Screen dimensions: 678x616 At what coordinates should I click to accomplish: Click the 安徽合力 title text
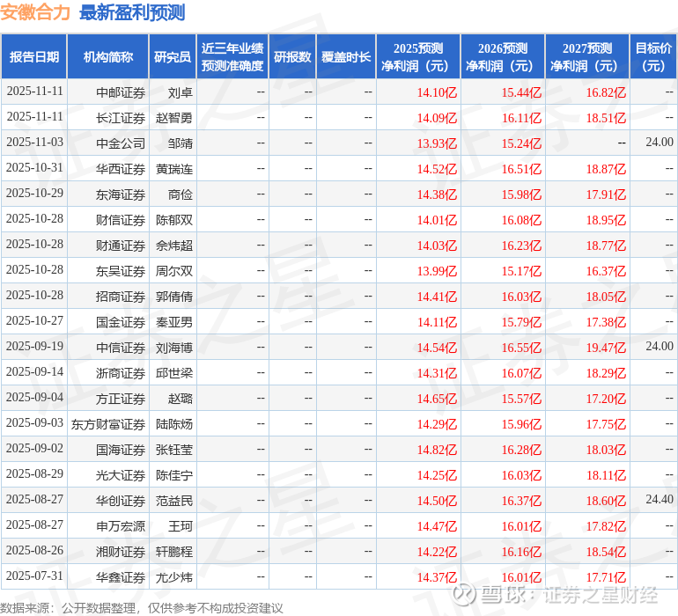click(x=35, y=12)
